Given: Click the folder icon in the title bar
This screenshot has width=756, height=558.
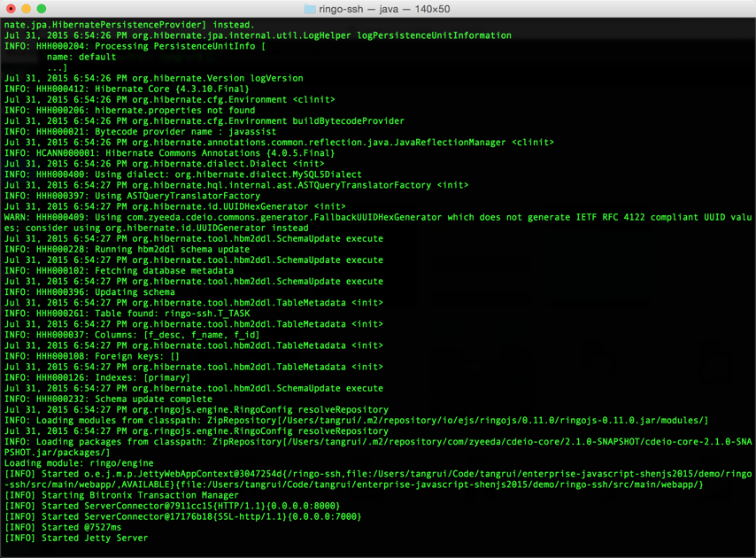Looking at the screenshot, I should pyautogui.click(x=310, y=9).
